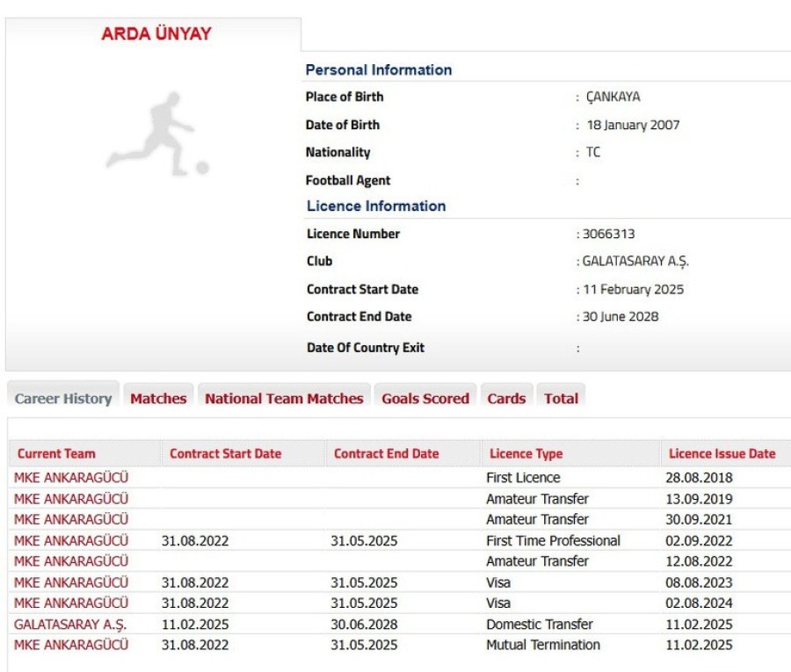Open MKE ANKARAGÜCÜ link in Mutual Termination row
The image size is (791, 672).
pyautogui.click(x=71, y=646)
